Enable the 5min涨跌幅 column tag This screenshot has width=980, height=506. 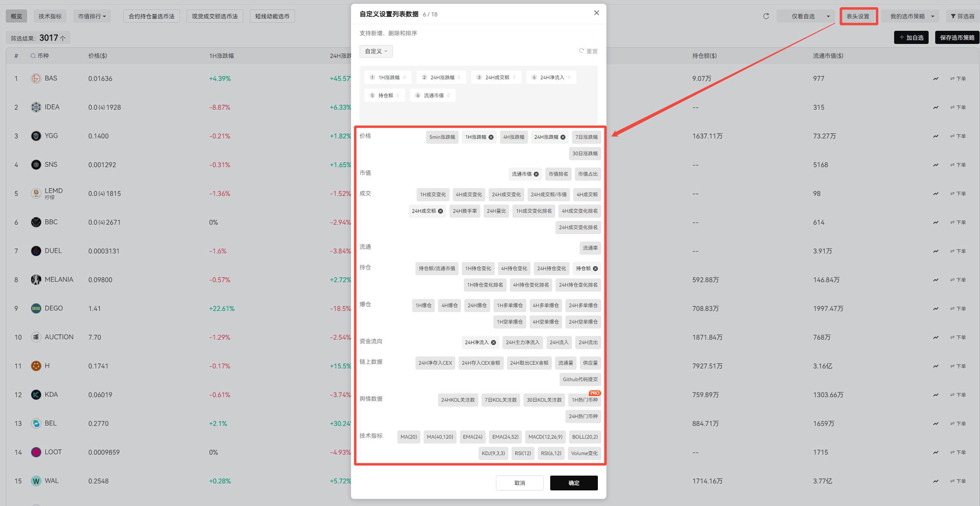point(442,137)
